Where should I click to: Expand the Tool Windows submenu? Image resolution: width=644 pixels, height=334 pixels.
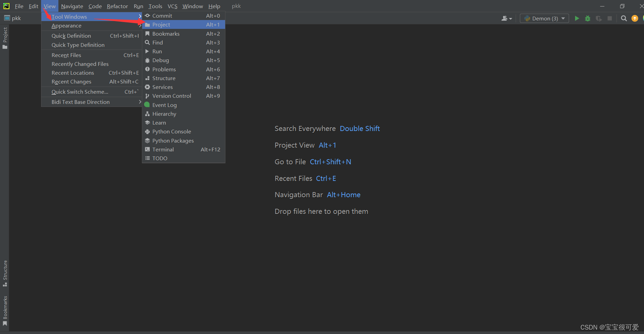[x=92, y=17]
